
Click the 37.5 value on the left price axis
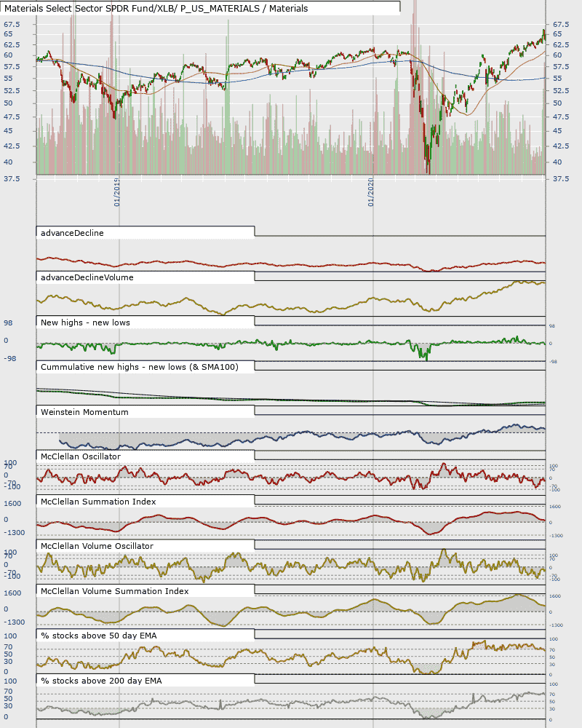click(x=12, y=178)
